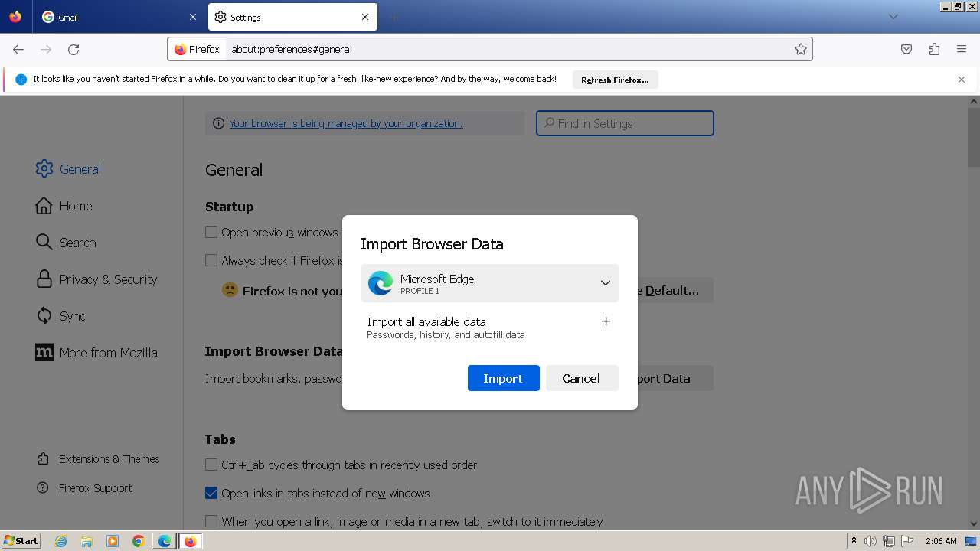
Task: Click the Sync arrows icon
Action: tap(44, 316)
